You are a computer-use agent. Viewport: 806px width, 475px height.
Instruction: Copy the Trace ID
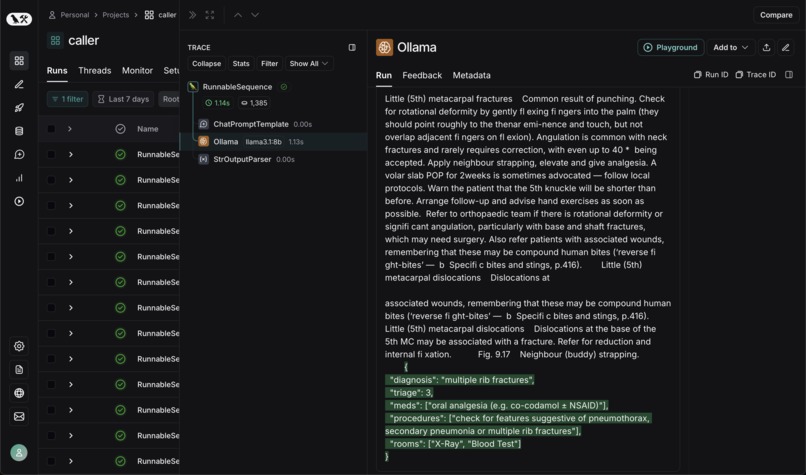coord(756,75)
